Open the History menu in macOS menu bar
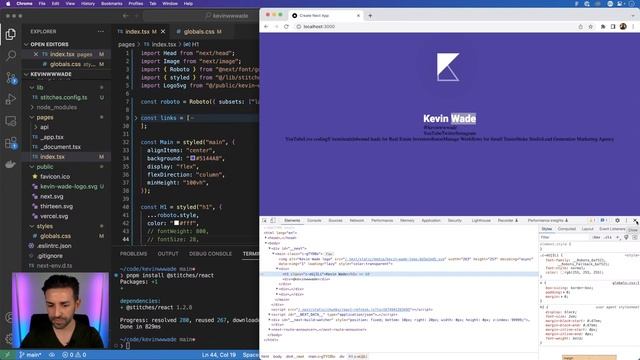The image size is (640, 360). tap(88, 4)
